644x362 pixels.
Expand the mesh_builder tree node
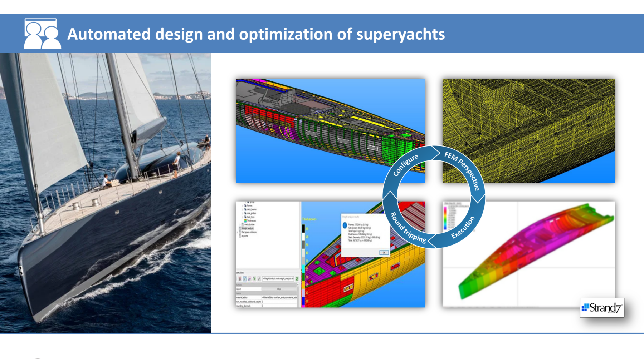pos(240,224)
